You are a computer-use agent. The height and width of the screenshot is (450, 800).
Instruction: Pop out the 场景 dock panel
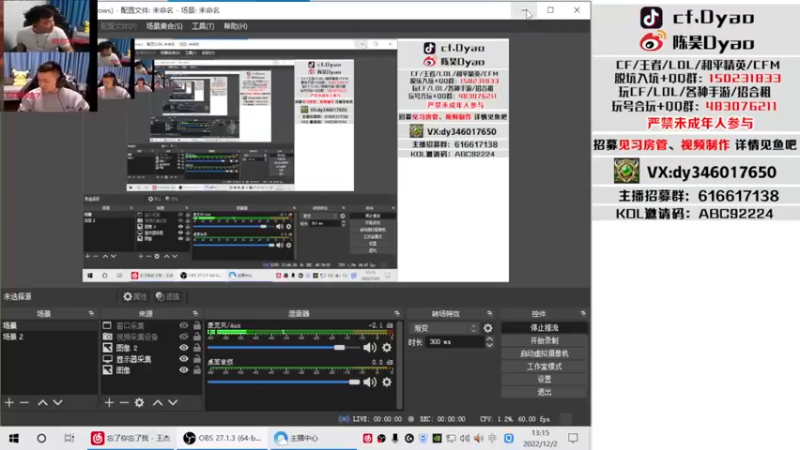[91, 313]
